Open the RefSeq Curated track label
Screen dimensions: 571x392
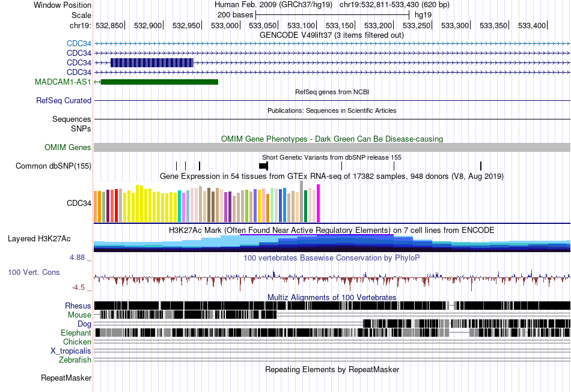coord(64,100)
